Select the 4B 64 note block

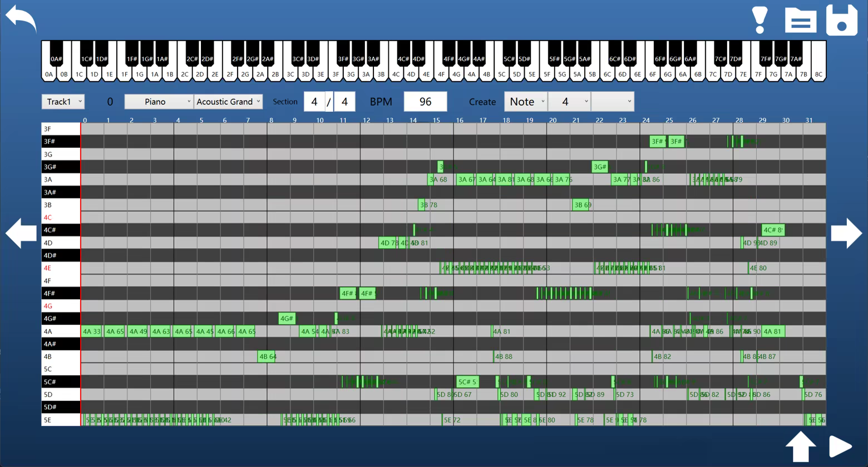(267, 356)
